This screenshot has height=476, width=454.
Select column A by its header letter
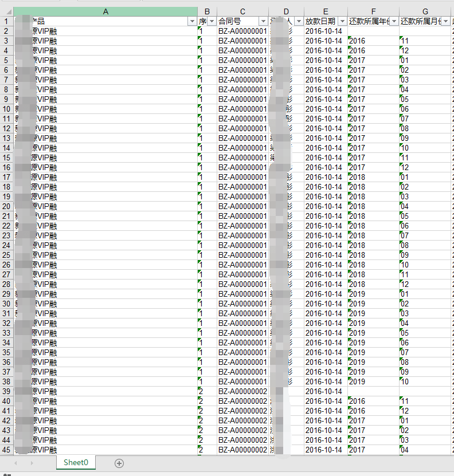tap(105, 11)
